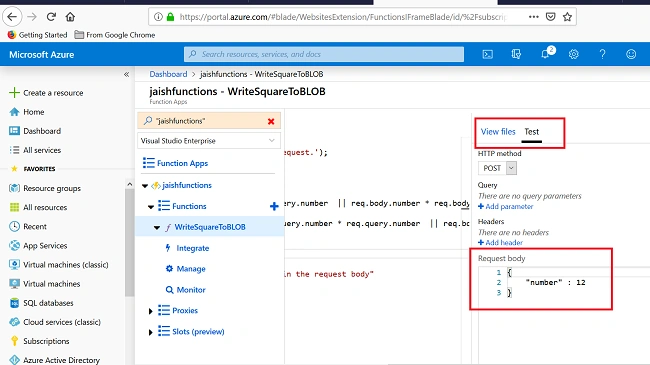Open the notifications bell

click(x=546, y=54)
